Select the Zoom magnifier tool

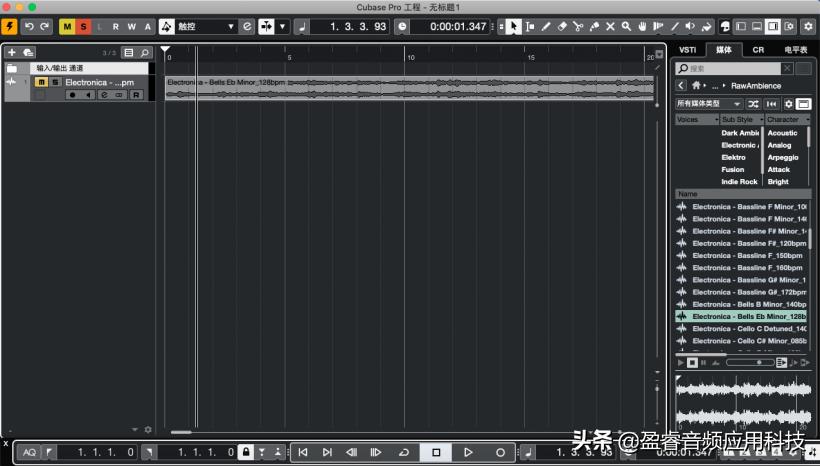tap(626, 27)
